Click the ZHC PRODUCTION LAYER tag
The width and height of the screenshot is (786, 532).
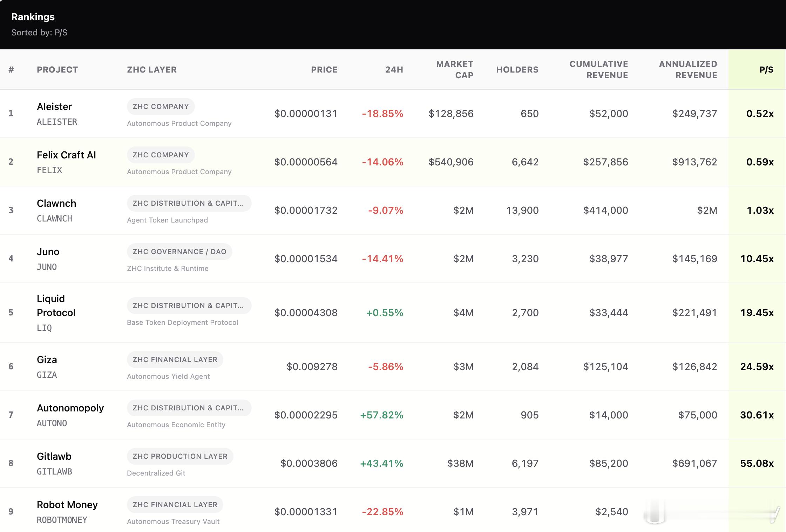(x=180, y=456)
